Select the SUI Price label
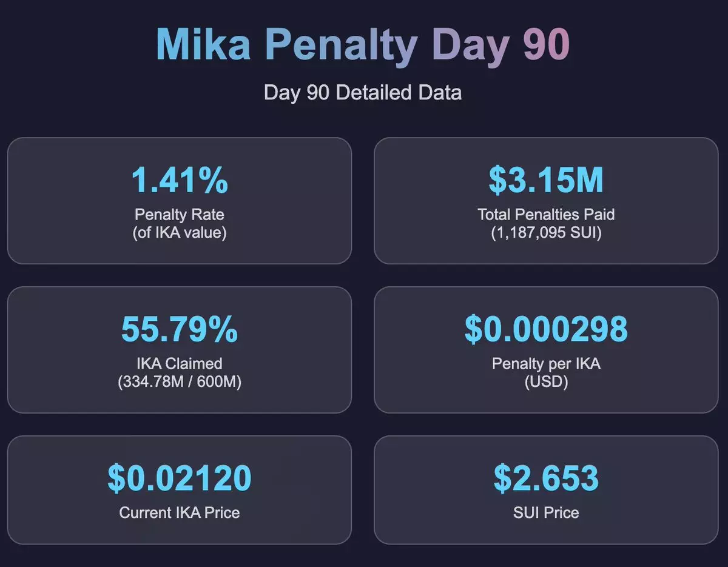 coord(546,512)
